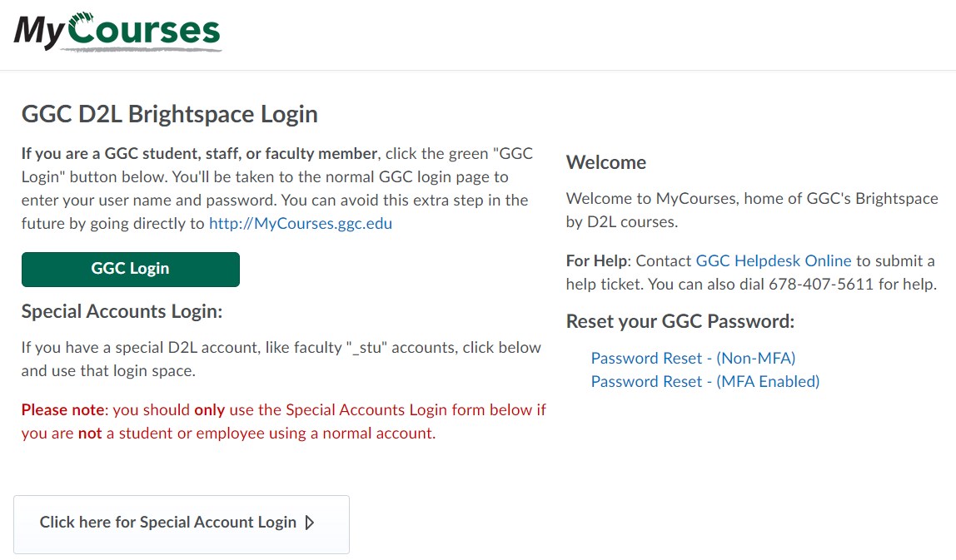Click the Welcome heading
956x560 pixels.
(x=606, y=163)
